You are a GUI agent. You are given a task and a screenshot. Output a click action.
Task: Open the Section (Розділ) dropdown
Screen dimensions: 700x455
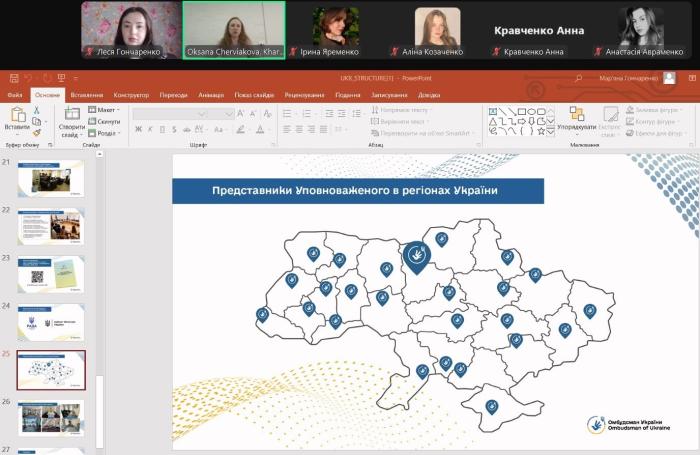pos(104,133)
